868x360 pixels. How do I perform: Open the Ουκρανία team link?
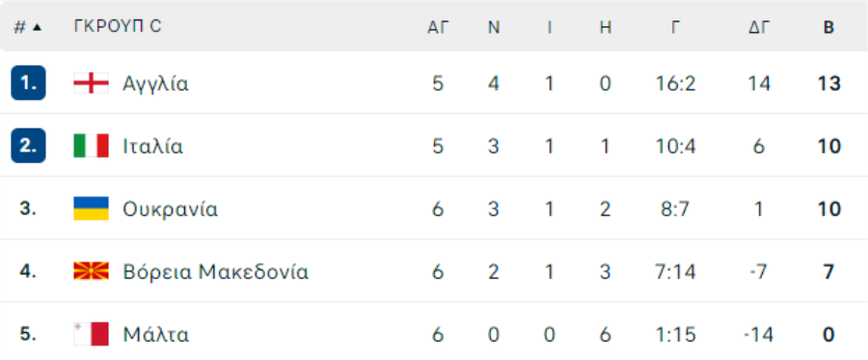[171, 209]
